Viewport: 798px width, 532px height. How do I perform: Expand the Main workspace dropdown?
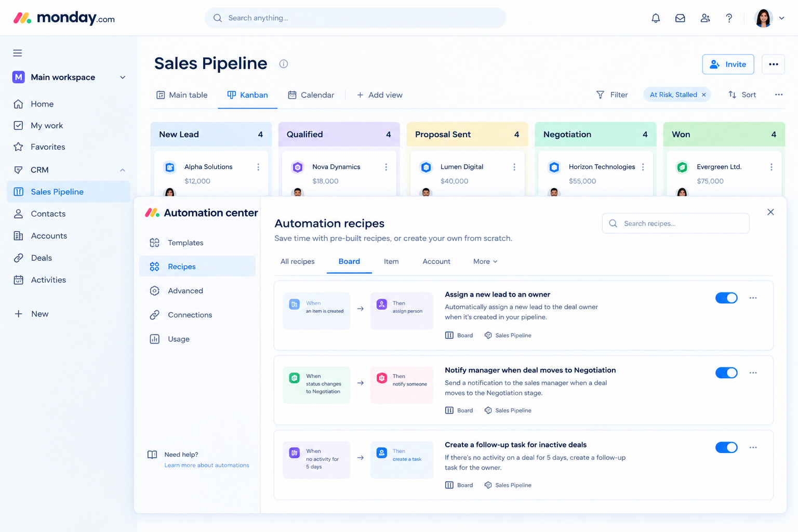[x=123, y=77]
